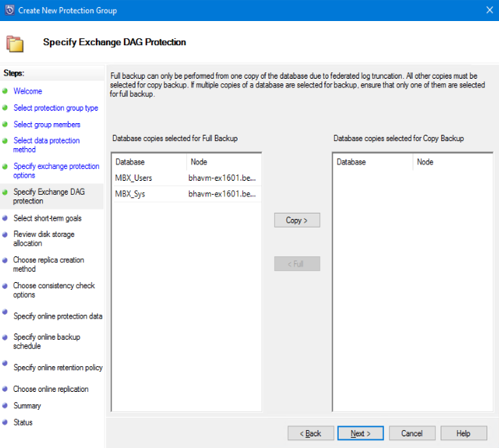The image size is (499, 448).
Task: Click Node header in Copy Backup list
Action: click(x=449, y=162)
